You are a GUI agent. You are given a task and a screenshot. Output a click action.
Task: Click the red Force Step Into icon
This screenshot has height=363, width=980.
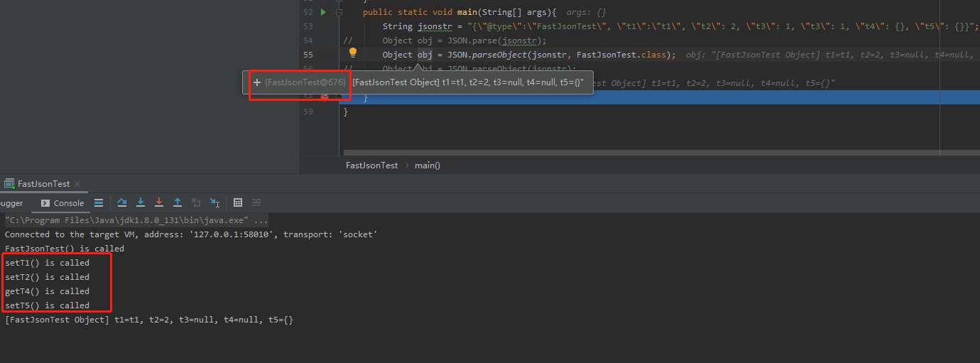pyautogui.click(x=159, y=202)
